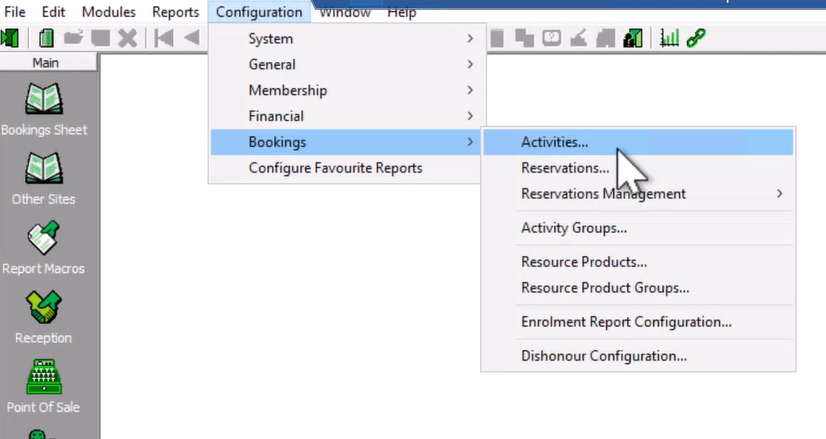
Task: Click the greyed stacked pages toolbar icon
Action: tap(606, 38)
